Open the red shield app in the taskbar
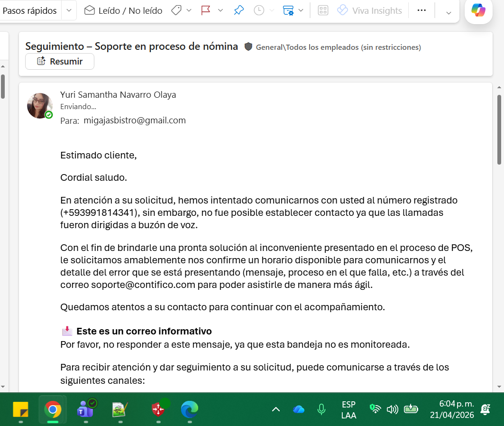 coord(159,409)
